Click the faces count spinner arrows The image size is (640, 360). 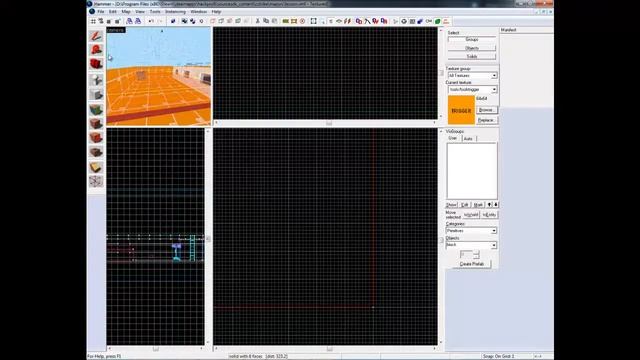click(x=476, y=255)
